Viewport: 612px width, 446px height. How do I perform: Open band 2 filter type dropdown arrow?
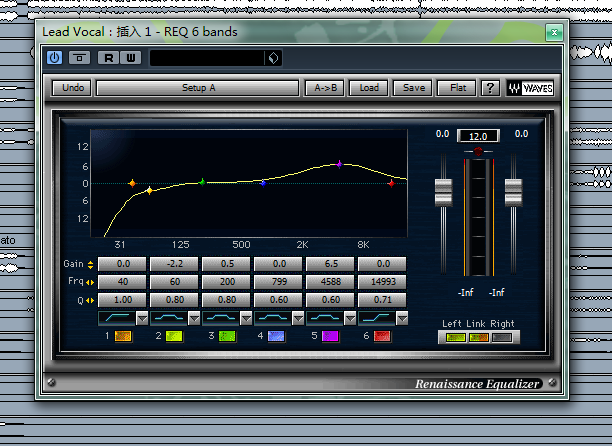pyautogui.click(x=194, y=319)
